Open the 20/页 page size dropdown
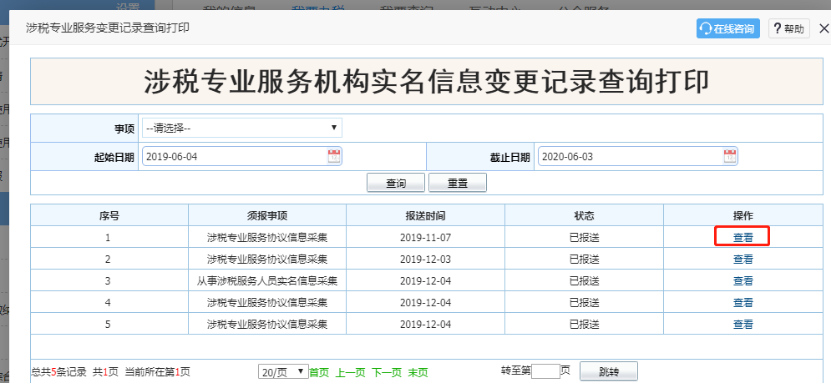Image resolution: width=831 pixels, height=384 pixels. click(x=284, y=372)
